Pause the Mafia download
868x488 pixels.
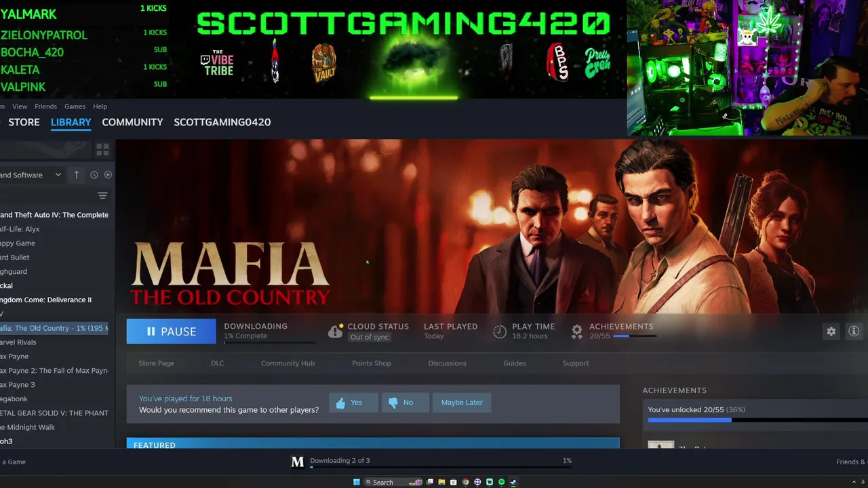pyautogui.click(x=171, y=331)
